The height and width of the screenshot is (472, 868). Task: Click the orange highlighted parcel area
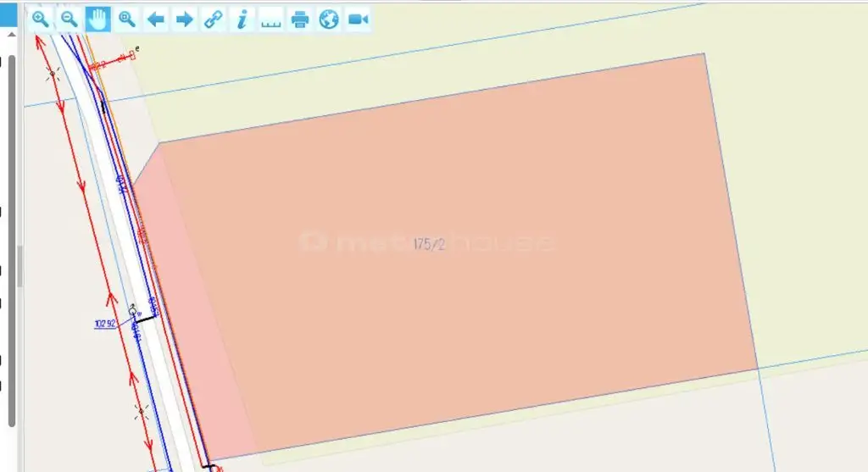(x=509, y=322)
